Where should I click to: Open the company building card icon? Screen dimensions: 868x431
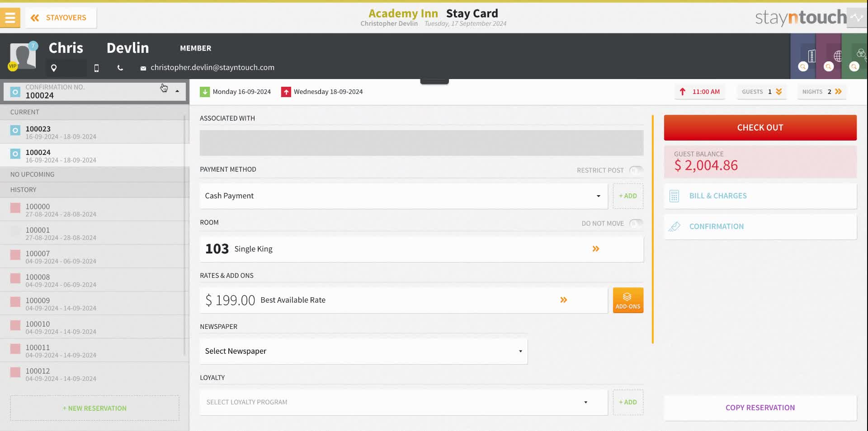[812, 56]
